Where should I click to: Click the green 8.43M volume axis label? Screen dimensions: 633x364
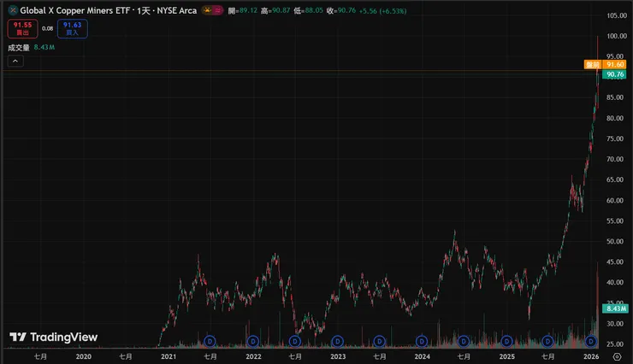pos(615,308)
